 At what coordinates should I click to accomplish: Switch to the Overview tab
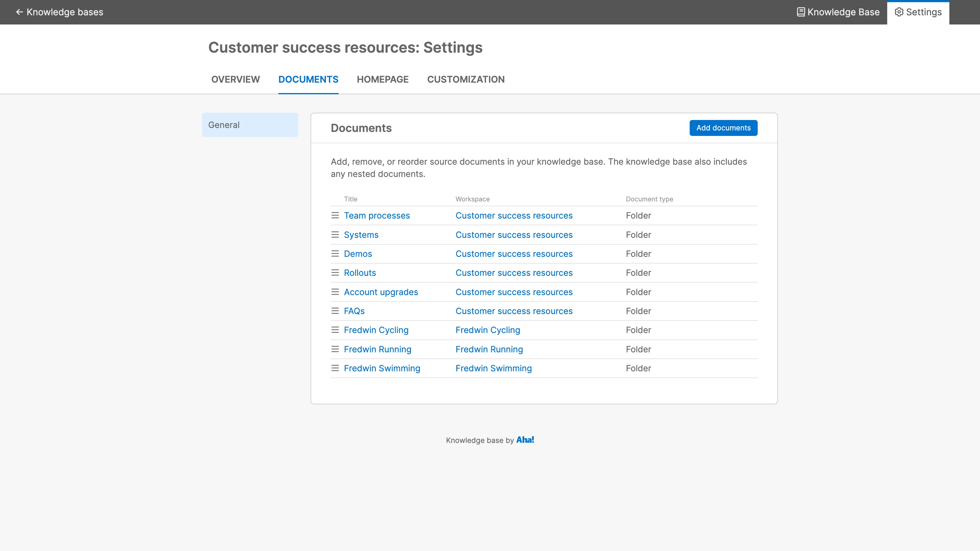[x=236, y=80]
